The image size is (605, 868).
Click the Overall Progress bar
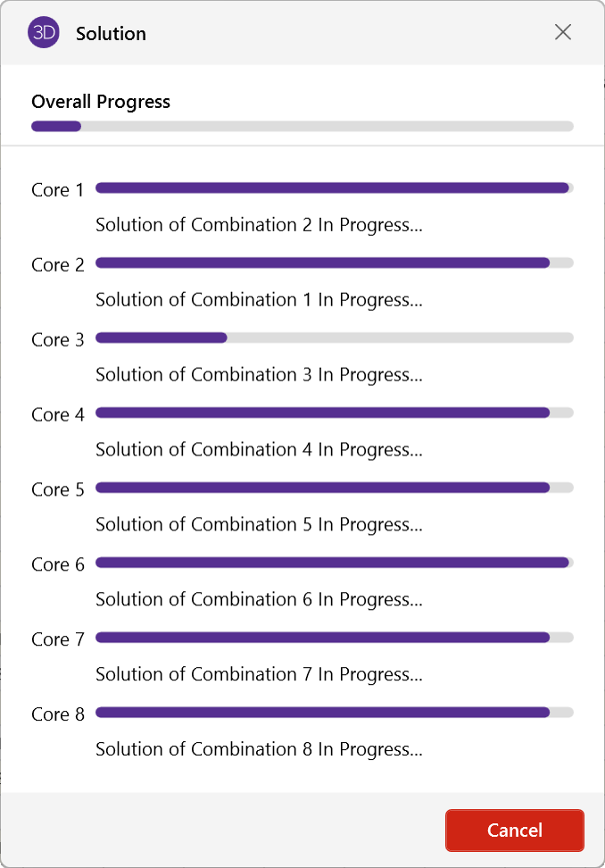(x=302, y=126)
